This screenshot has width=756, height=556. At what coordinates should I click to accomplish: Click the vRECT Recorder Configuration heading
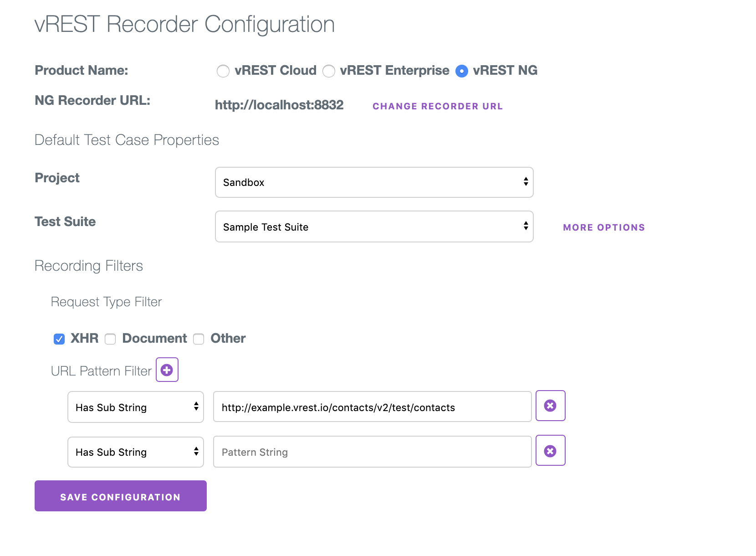click(184, 24)
